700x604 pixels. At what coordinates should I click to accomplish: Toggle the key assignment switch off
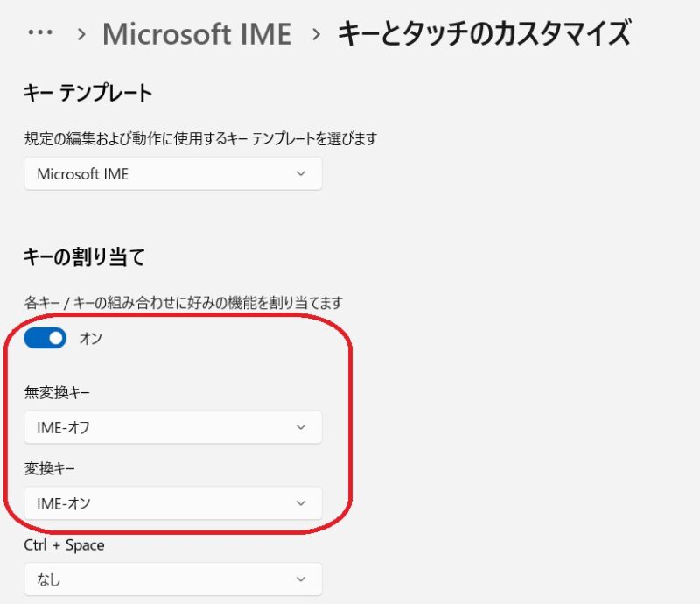click(x=45, y=338)
